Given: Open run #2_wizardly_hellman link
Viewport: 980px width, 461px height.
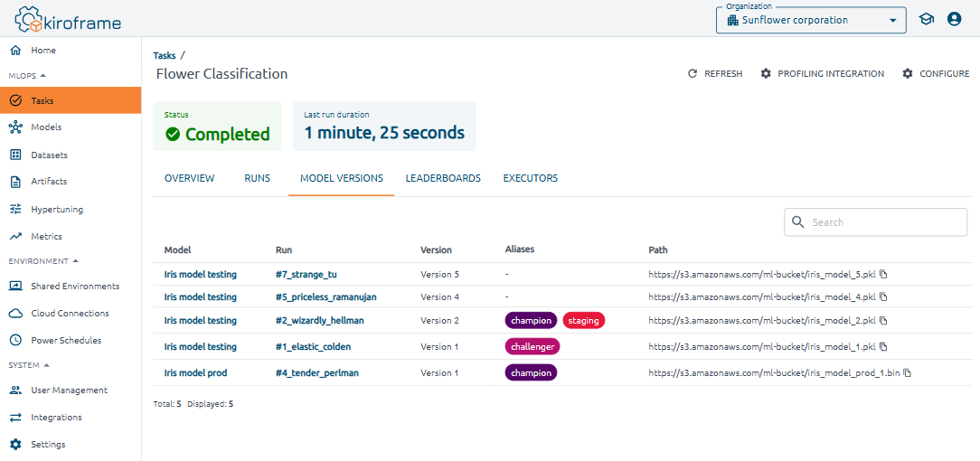Looking at the screenshot, I should [x=319, y=320].
